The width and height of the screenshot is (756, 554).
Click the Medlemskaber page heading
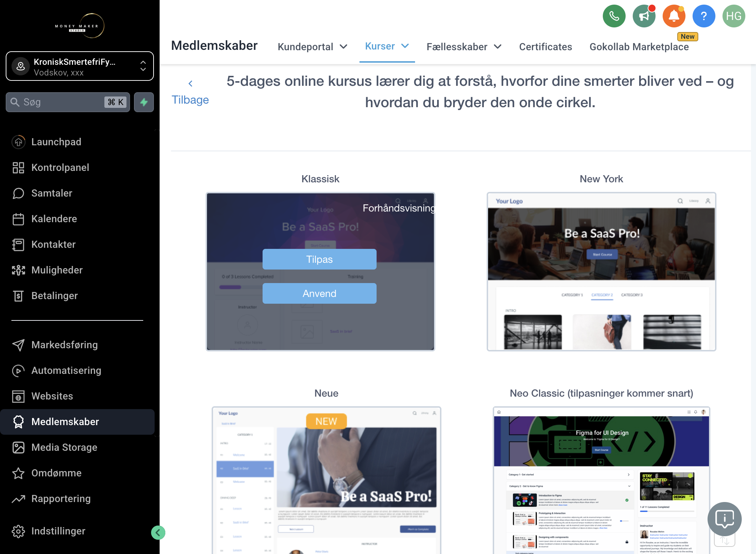[x=214, y=46]
